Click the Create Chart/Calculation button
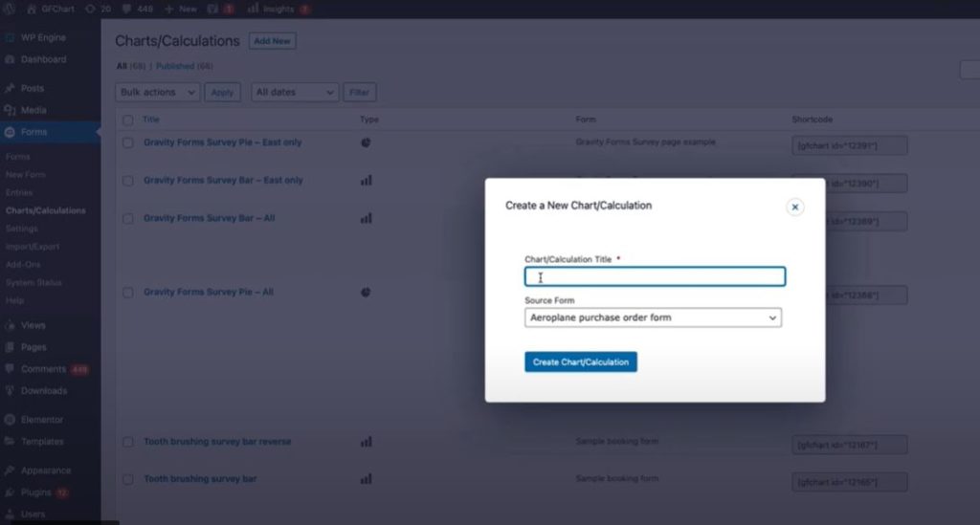 pyautogui.click(x=580, y=362)
